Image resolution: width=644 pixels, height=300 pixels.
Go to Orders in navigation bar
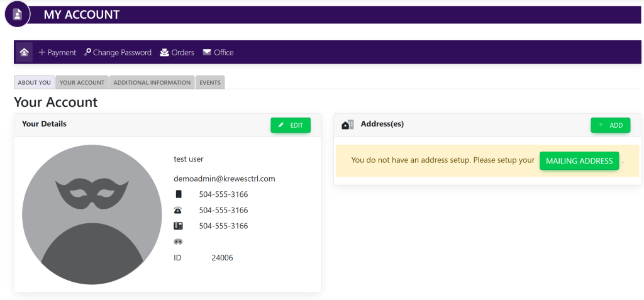[x=177, y=52]
